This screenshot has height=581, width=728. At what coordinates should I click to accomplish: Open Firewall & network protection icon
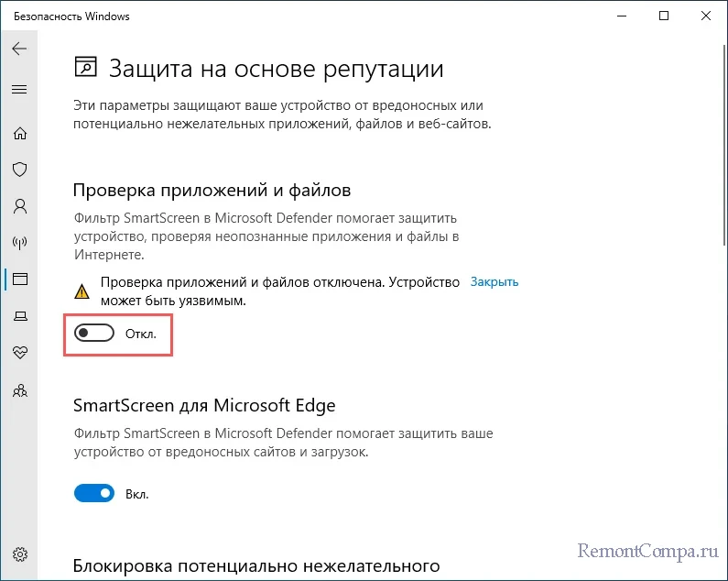coord(20,242)
